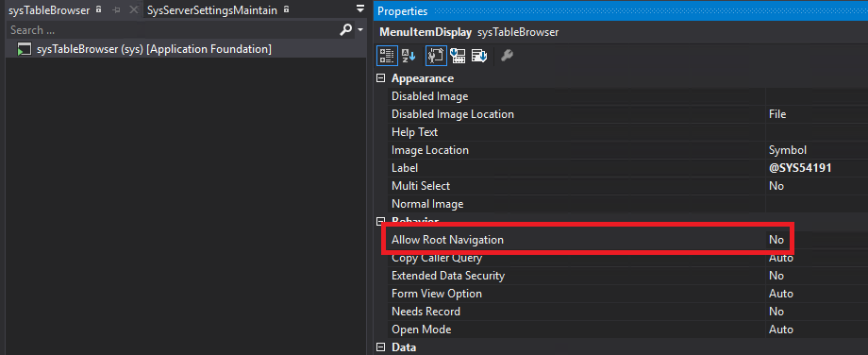This screenshot has width=868, height=355.
Task: Switch to the Categorized properties view
Action: [x=387, y=56]
